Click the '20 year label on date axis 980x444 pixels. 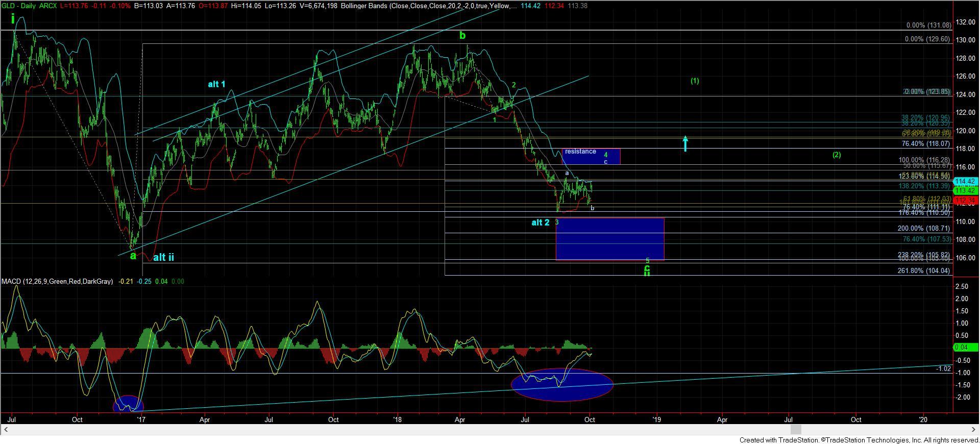[923, 420]
